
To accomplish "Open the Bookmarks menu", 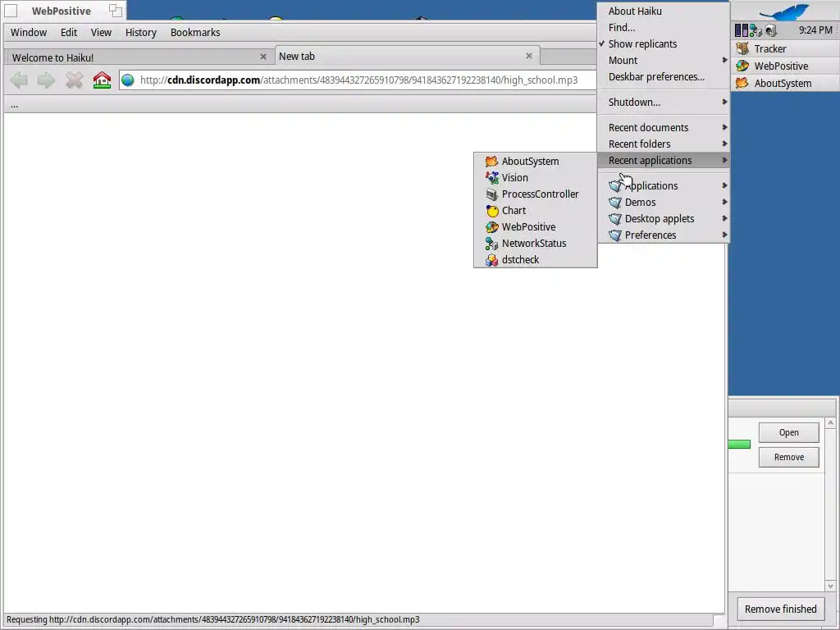I will [x=195, y=33].
